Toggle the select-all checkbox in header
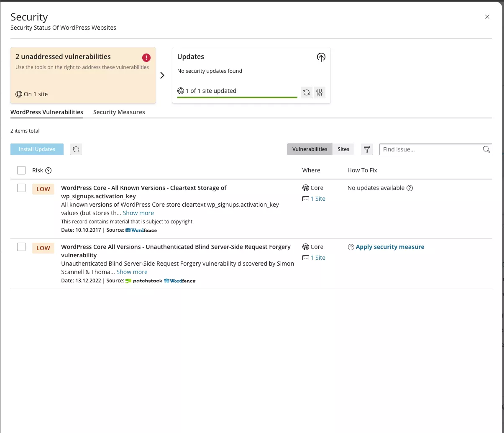504x433 pixels. [21, 170]
